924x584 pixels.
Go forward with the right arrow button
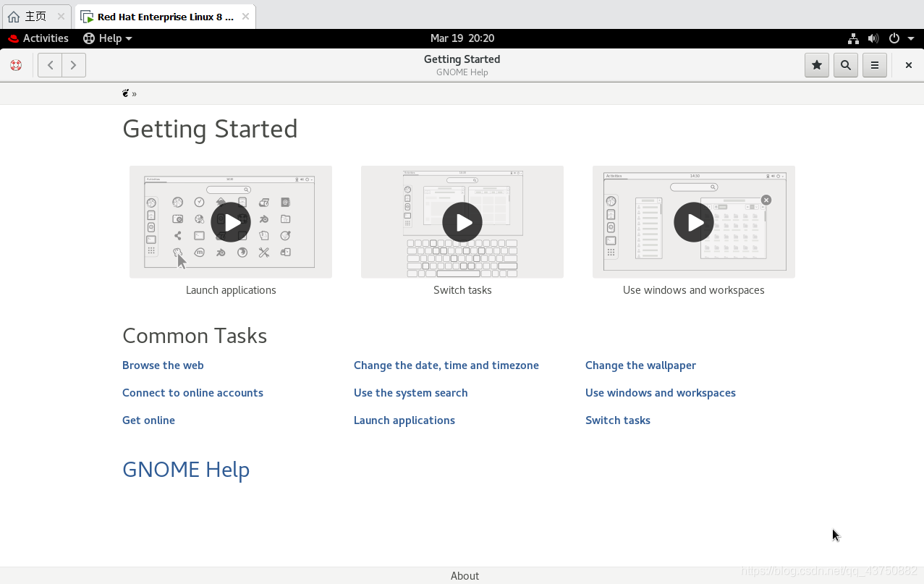pyautogui.click(x=74, y=65)
